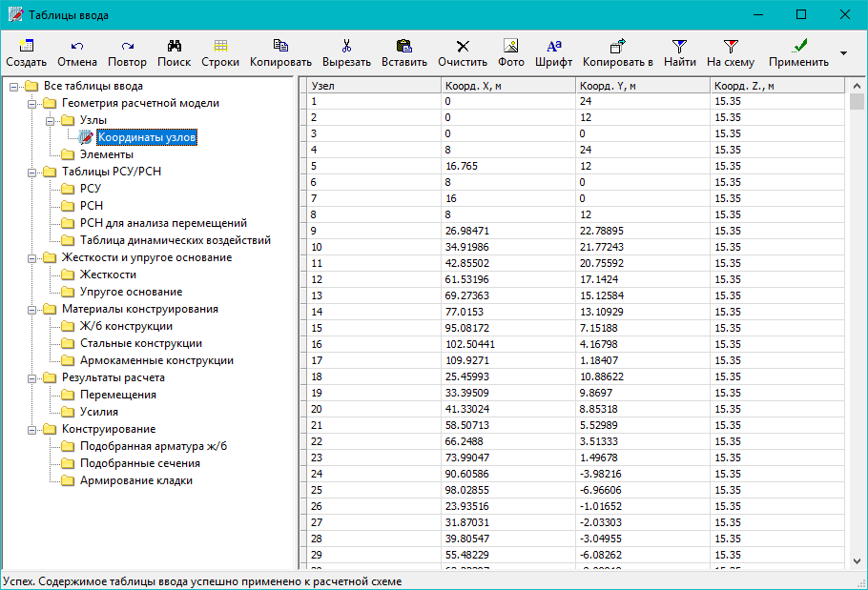Collapse the Таблицы РСУ/РСН tree branch
The image size is (868, 590).
[31, 172]
